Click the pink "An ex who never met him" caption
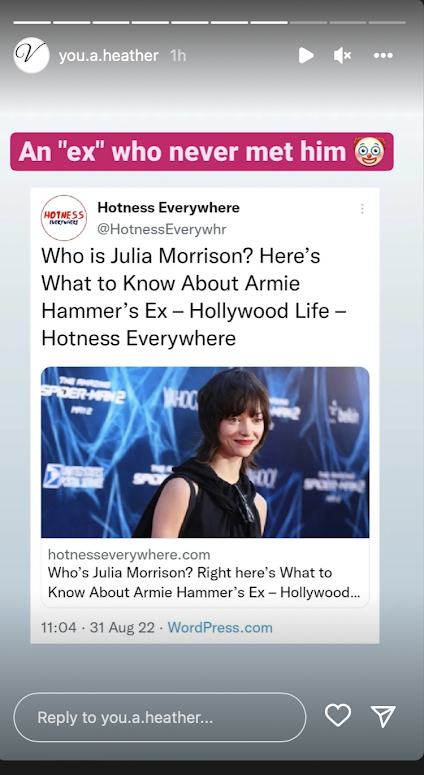424x775 pixels. (x=202, y=151)
